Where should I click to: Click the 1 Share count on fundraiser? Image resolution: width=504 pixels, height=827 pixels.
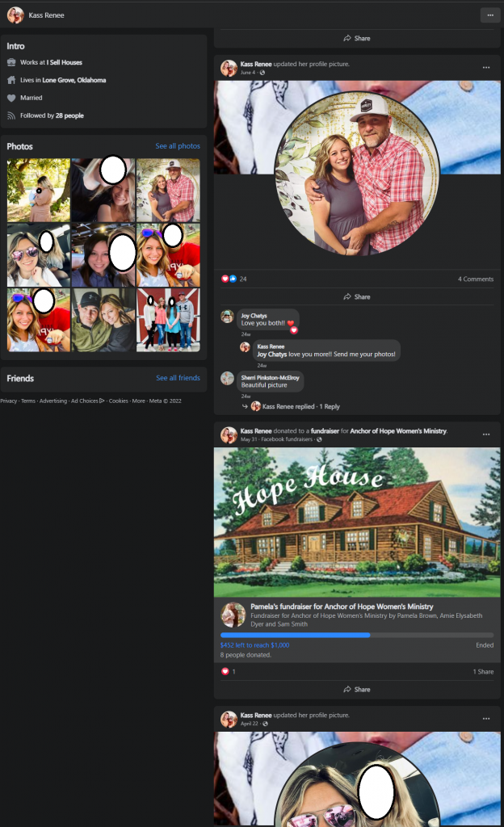pos(483,671)
